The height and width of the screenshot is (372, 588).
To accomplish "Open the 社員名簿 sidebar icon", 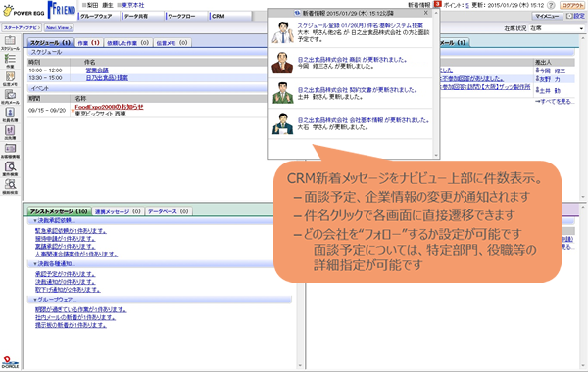I will coord(10,114).
